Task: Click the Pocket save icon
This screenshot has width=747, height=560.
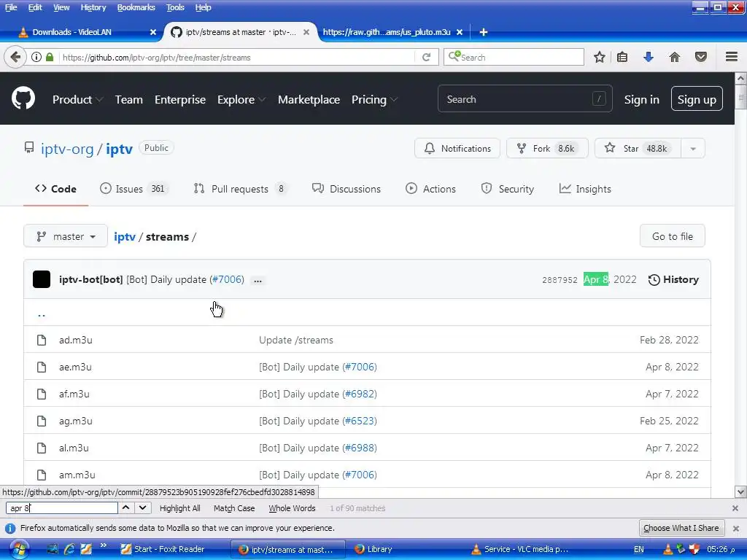Action: [701, 57]
